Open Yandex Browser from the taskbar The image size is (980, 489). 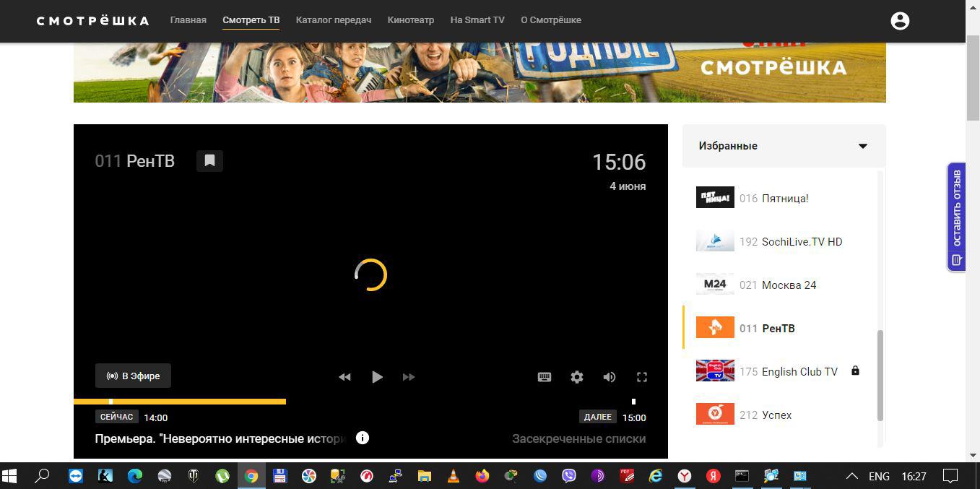tap(685, 476)
